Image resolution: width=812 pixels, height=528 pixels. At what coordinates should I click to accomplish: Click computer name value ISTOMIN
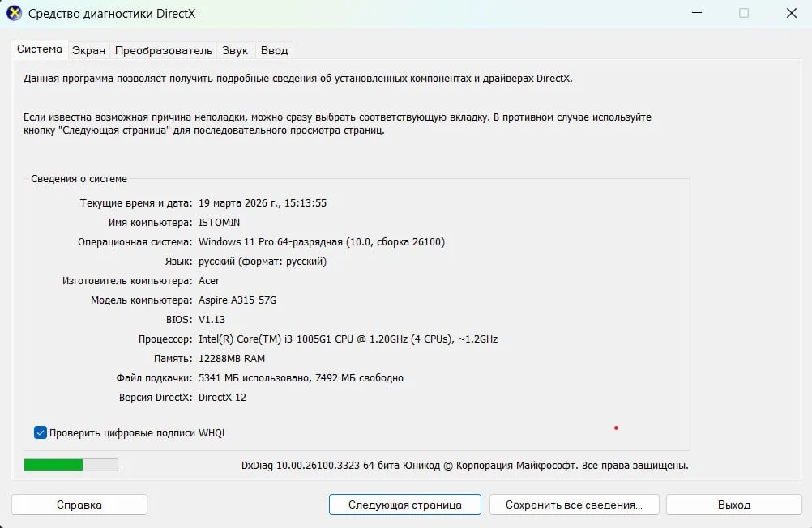219,223
